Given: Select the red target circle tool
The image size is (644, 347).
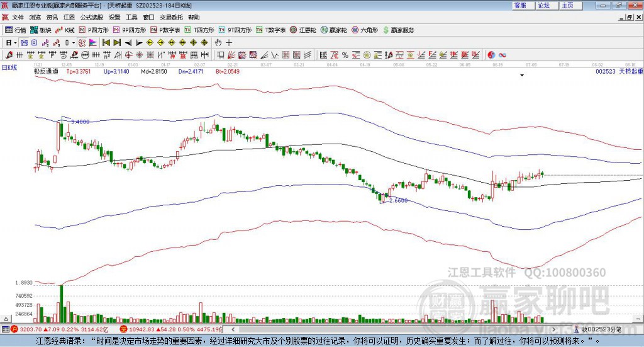Looking at the screenshot, I should [x=128, y=55].
